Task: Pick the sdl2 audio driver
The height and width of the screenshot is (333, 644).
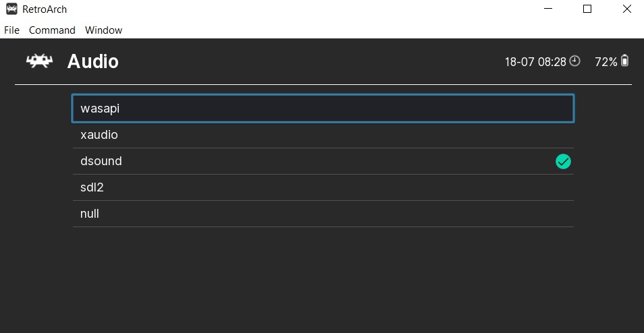Action: [x=323, y=187]
